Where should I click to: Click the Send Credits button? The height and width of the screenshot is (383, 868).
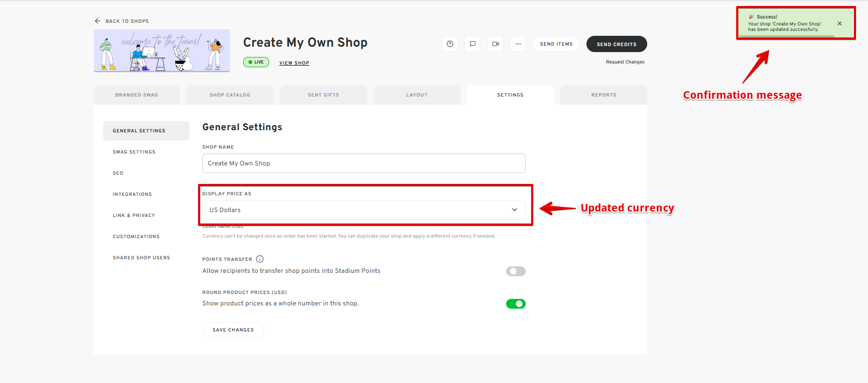[616, 44]
